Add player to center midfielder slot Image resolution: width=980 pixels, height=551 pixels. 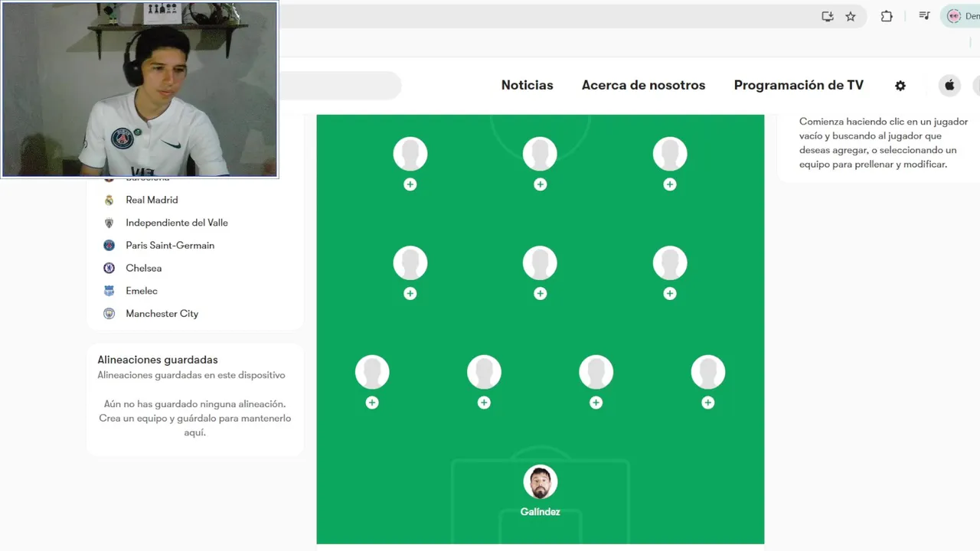coord(541,294)
